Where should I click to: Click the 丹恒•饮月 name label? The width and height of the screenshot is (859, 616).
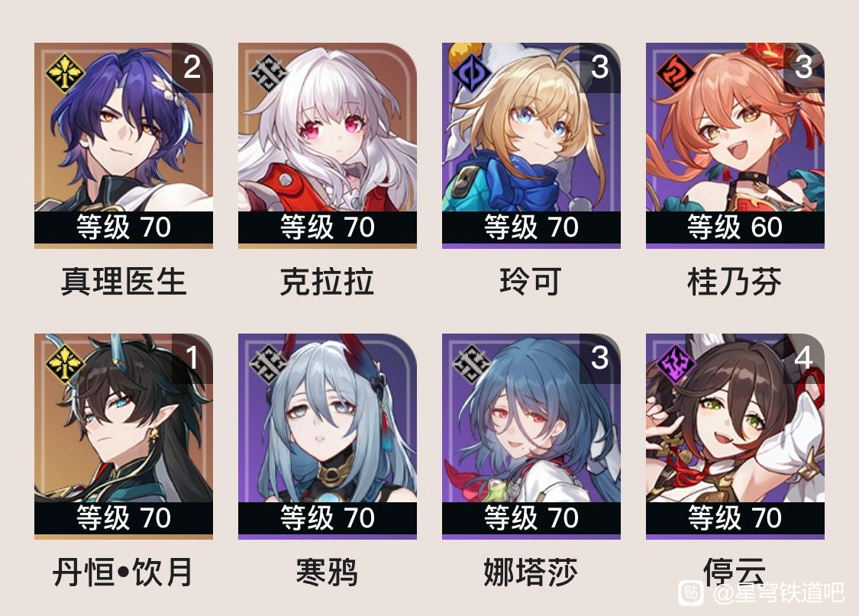(x=123, y=572)
